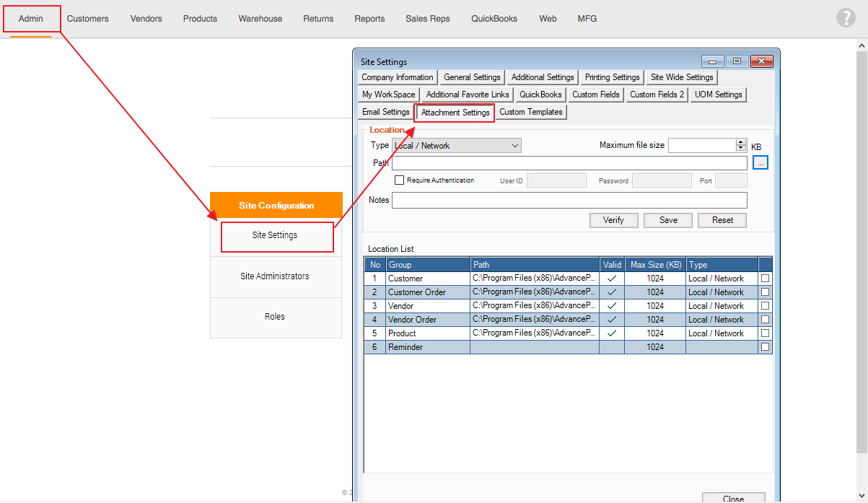The height and width of the screenshot is (503, 868).
Task: Open Site Administrators in the sidebar
Action: click(x=275, y=276)
